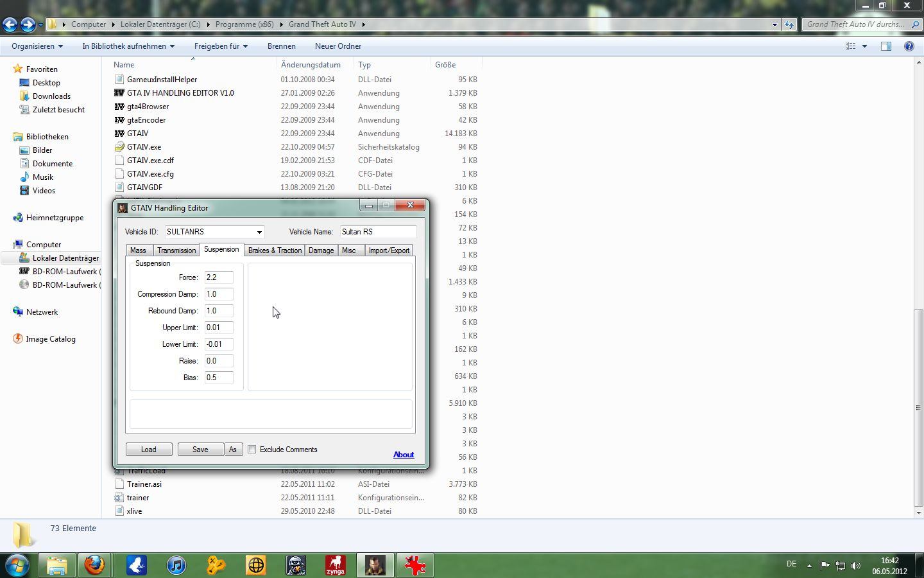
Task: Click the As button
Action: (x=233, y=450)
